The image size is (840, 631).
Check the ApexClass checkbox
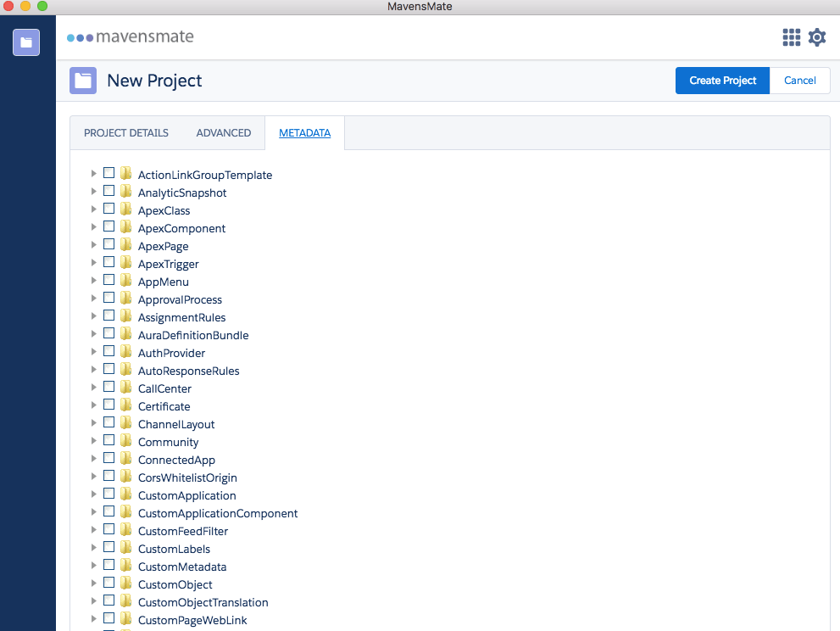pos(108,208)
